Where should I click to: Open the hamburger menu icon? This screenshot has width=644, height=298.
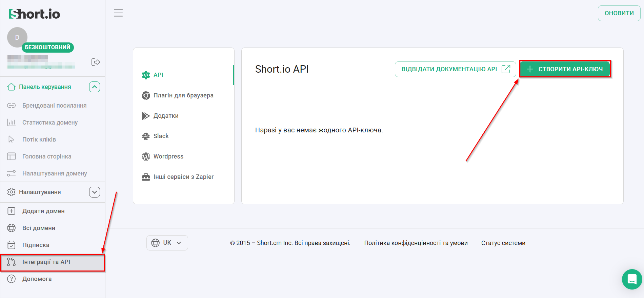coord(118,13)
